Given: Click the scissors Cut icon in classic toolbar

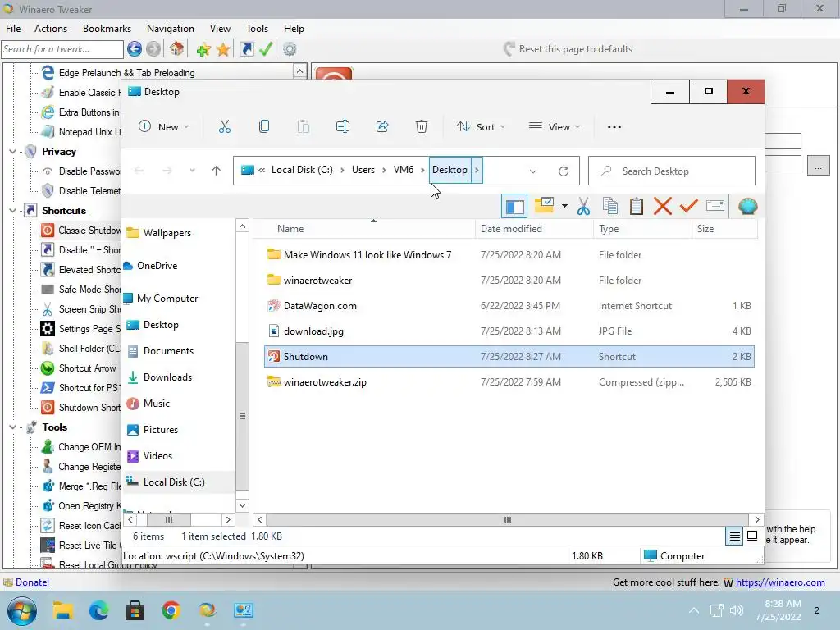Looking at the screenshot, I should point(584,206).
